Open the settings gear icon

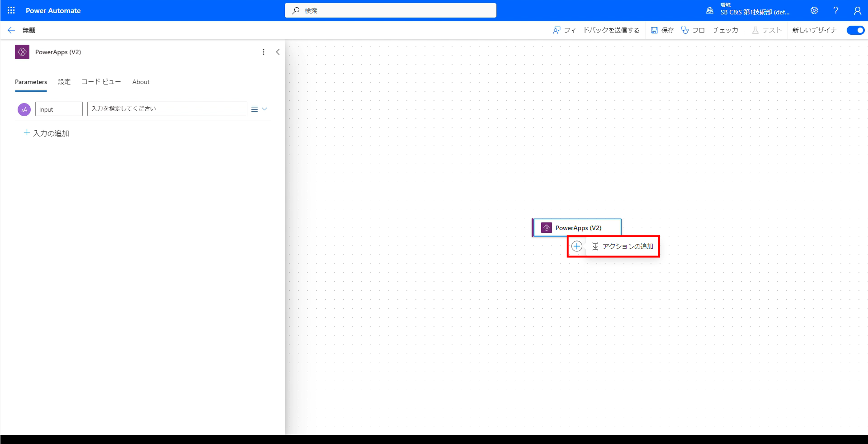[814, 10]
